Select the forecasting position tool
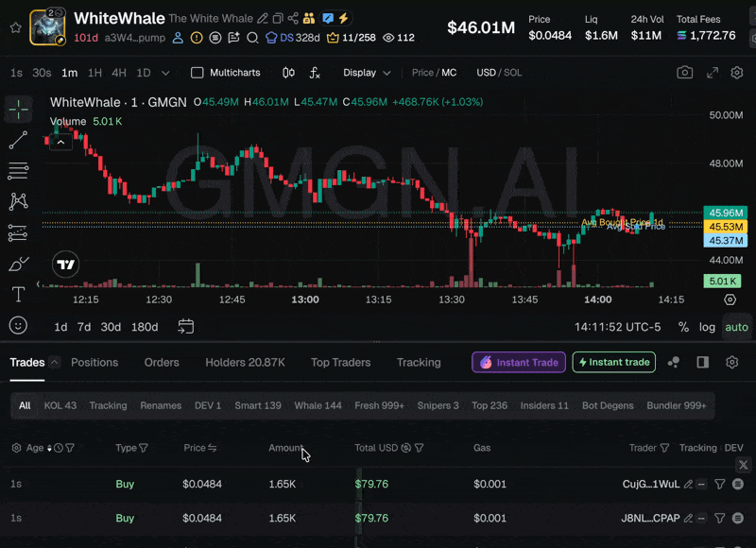This screenshot has height=548, width=756. [18, 232]
